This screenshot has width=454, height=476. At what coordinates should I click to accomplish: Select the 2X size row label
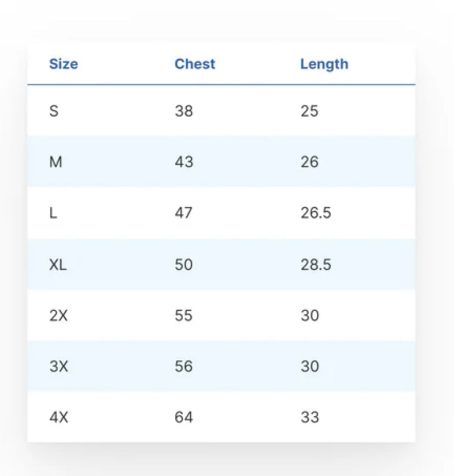58,315
